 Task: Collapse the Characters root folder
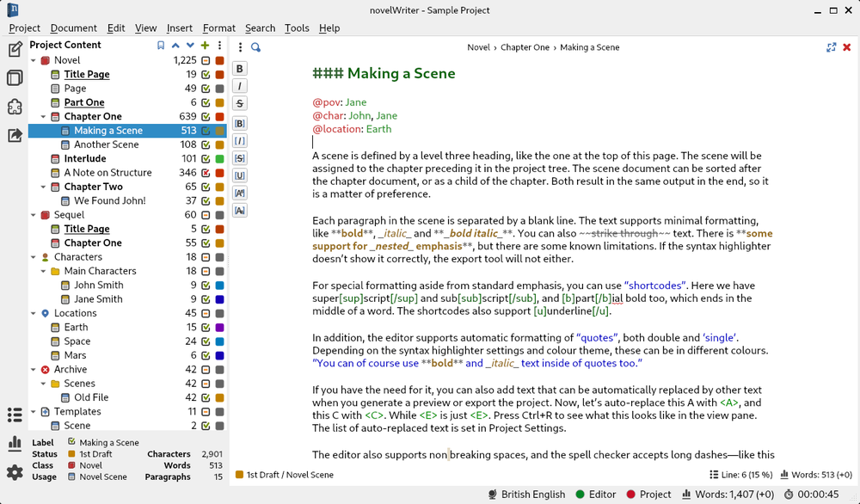(34, 257)
